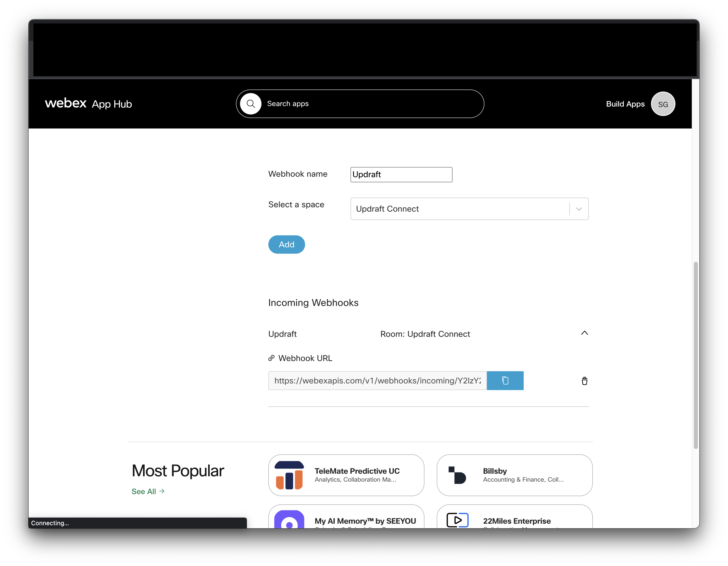The image size is (728, 566).
Task: Click the TeleMate Predictive UC logo
Action: pyautogui.click(x=289, y=475)
